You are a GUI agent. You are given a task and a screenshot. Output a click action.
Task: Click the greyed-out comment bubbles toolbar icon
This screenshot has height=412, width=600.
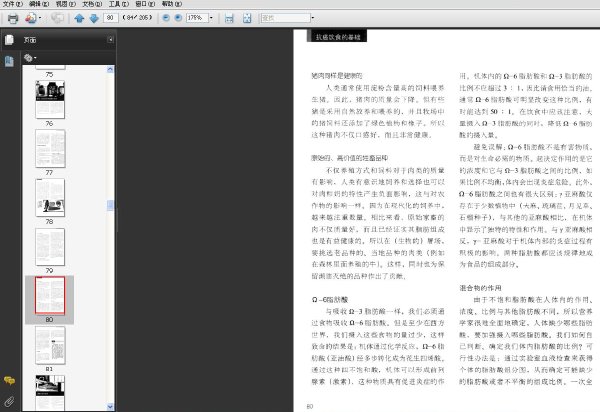[57, 18]
